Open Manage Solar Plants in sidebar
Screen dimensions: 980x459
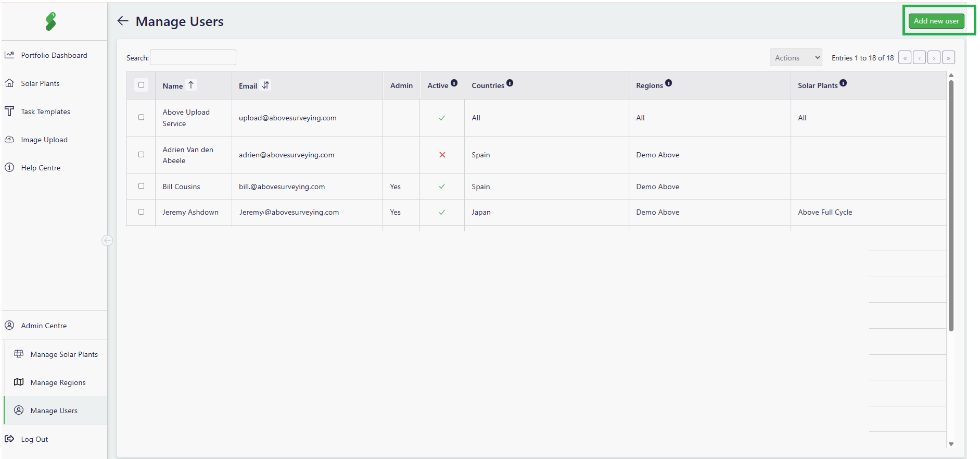point(63,354)
